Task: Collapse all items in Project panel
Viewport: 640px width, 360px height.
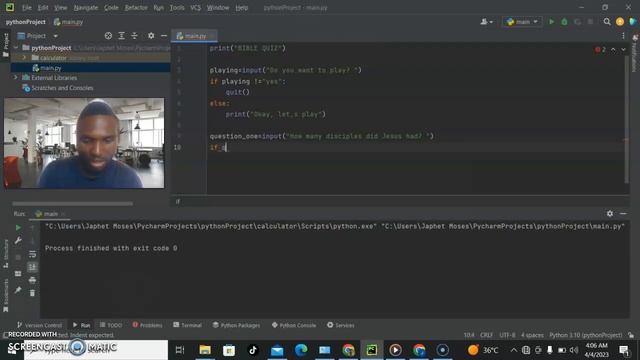Action: [x=134, y=36]
